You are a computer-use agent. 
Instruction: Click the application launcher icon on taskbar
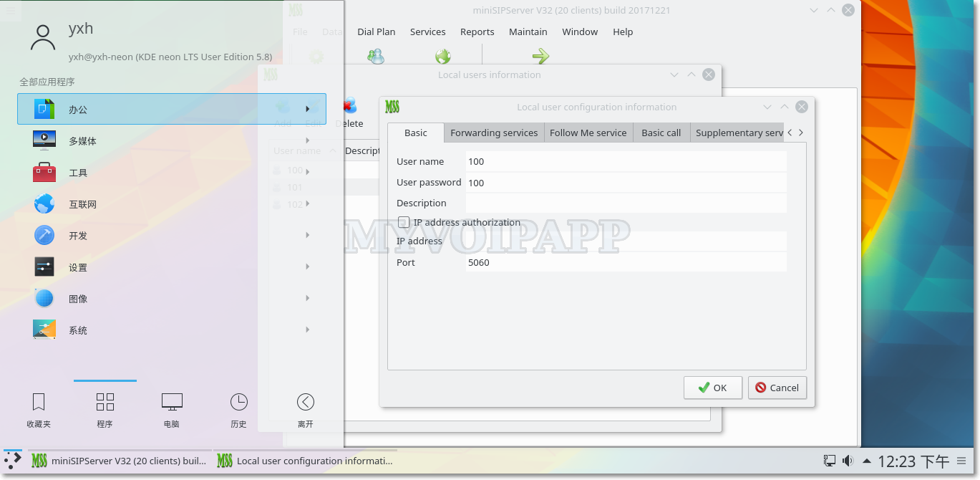tap(13, 461)
